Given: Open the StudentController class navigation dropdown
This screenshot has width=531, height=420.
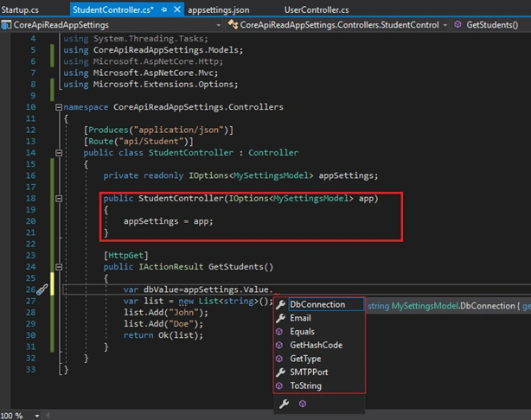Looking at the screenshot, I should [x=445, y=25].
